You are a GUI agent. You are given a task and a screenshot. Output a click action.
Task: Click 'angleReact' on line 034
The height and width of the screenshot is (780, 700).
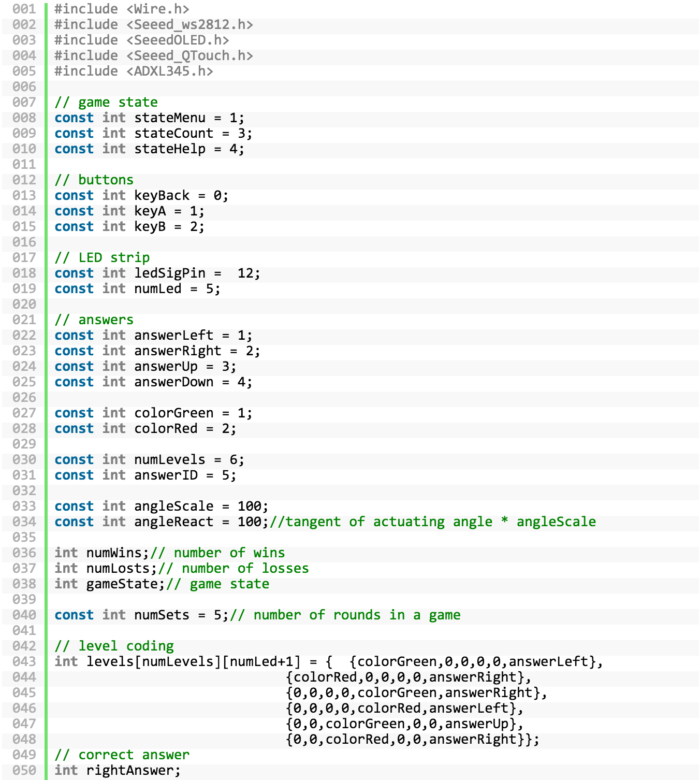174,522
